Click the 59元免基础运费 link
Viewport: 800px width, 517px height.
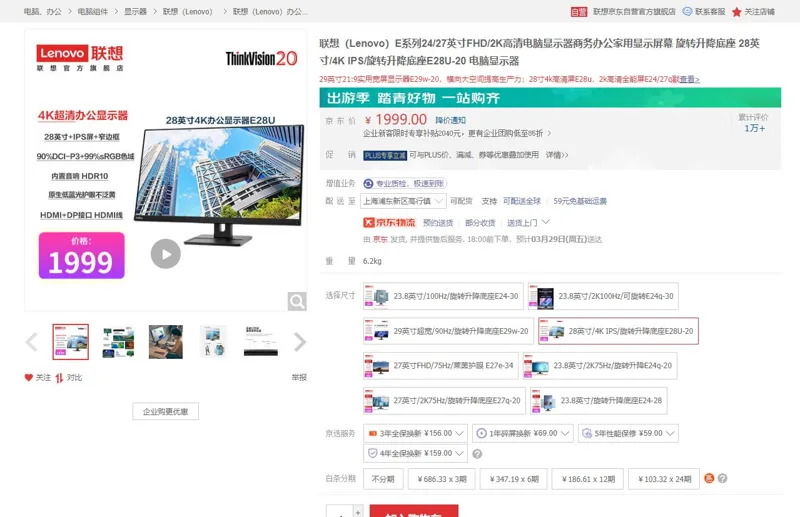pos(580,201)
